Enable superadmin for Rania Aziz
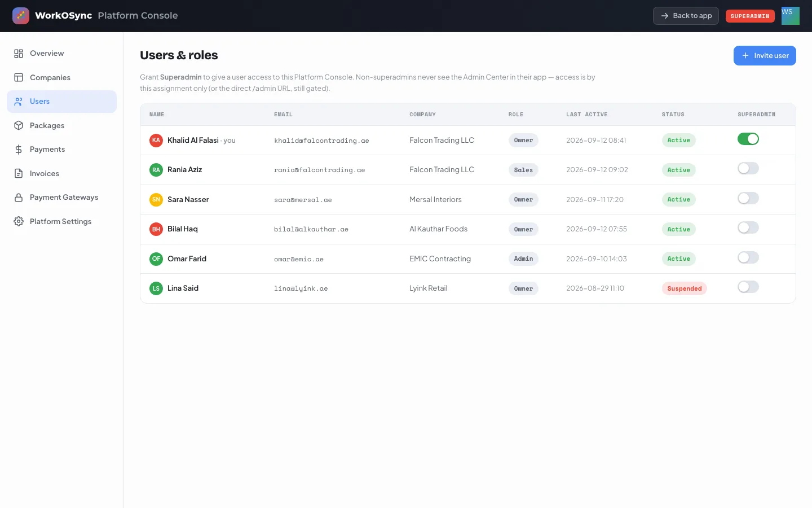The width and height of the screenshot is (812, 508). tap(748, 168)
